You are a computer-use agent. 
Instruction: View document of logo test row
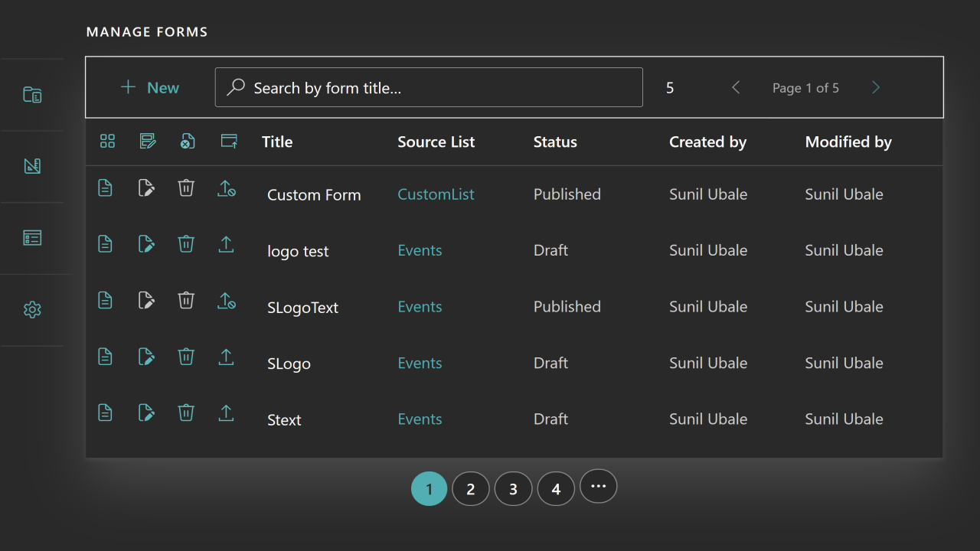click(105, 244)
